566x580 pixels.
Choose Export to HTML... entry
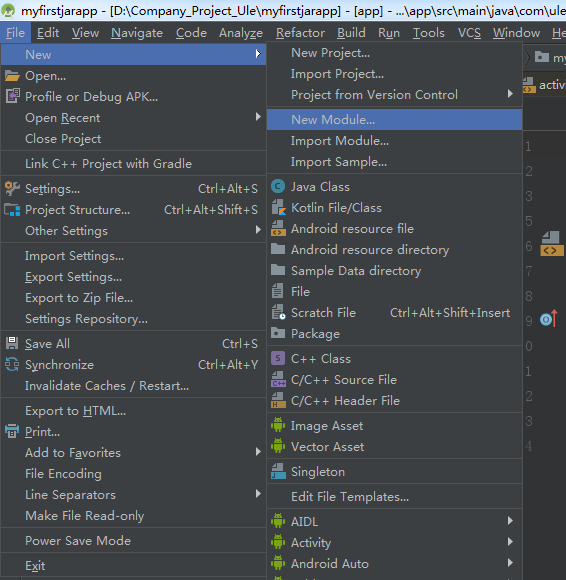(x=133, y=411)
